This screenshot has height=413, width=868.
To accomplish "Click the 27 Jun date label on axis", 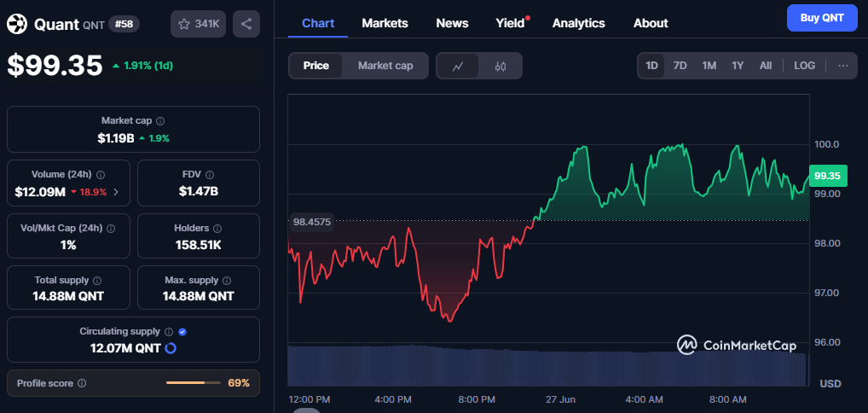I will [x=559, y=399].
